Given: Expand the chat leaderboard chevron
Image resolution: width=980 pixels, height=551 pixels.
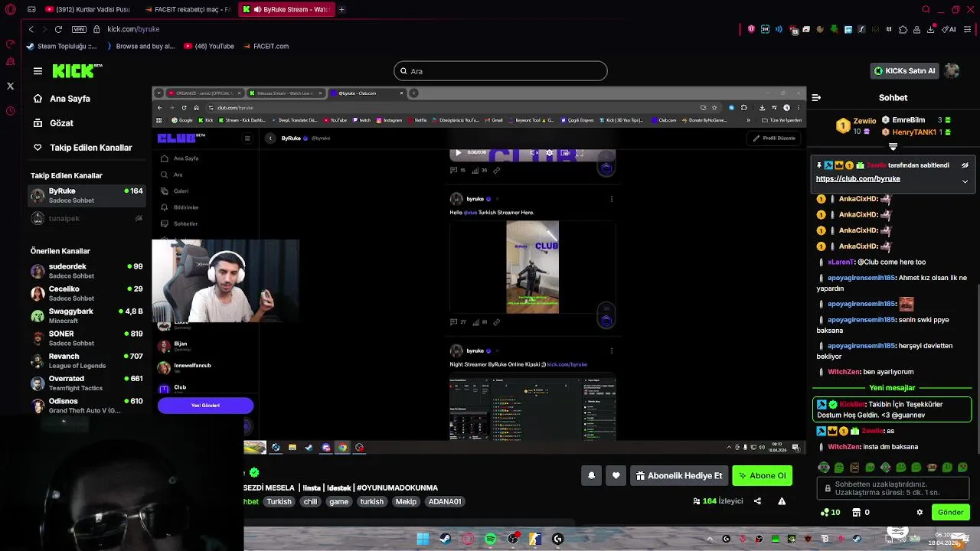Looking at the screenshot, I should [893, 146].
